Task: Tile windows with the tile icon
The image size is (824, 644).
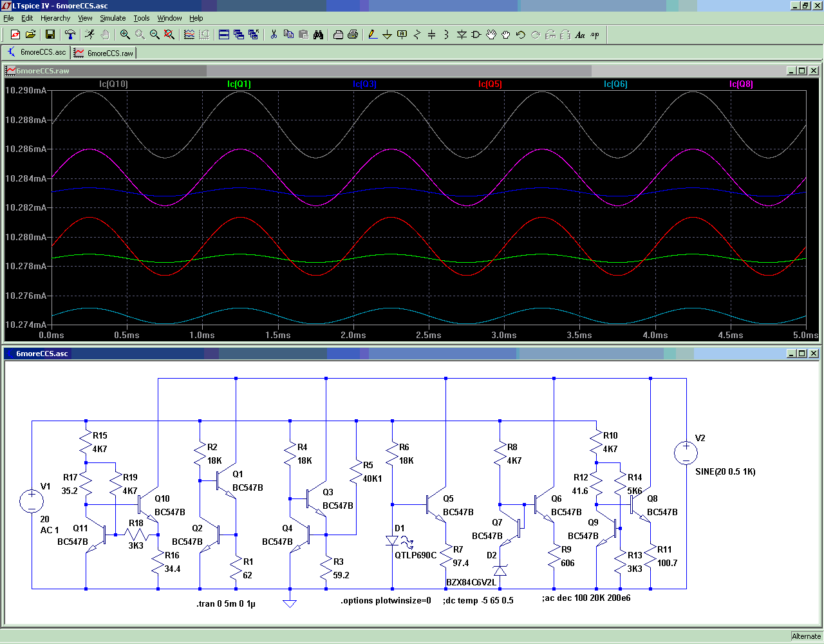Action: (224, 35)
